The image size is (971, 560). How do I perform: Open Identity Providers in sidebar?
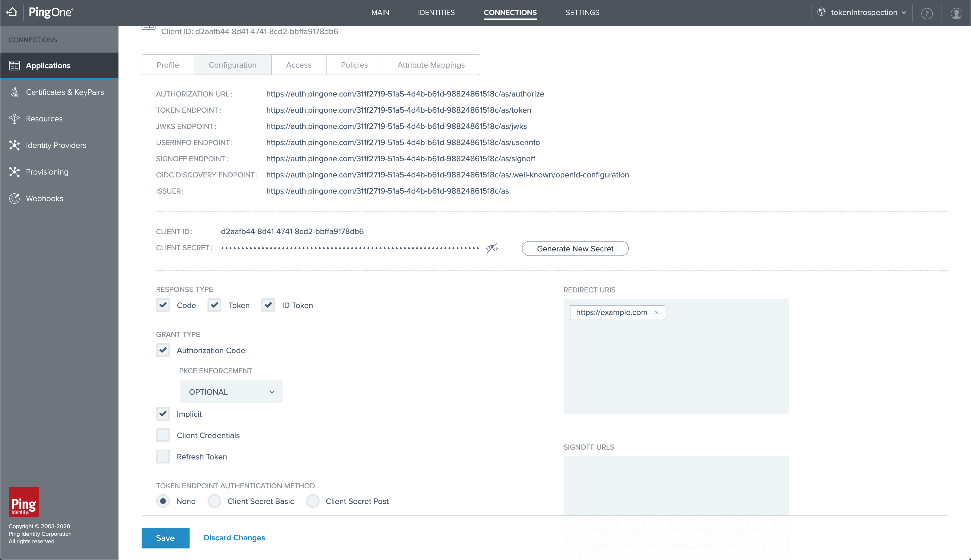tap(59, 145)
